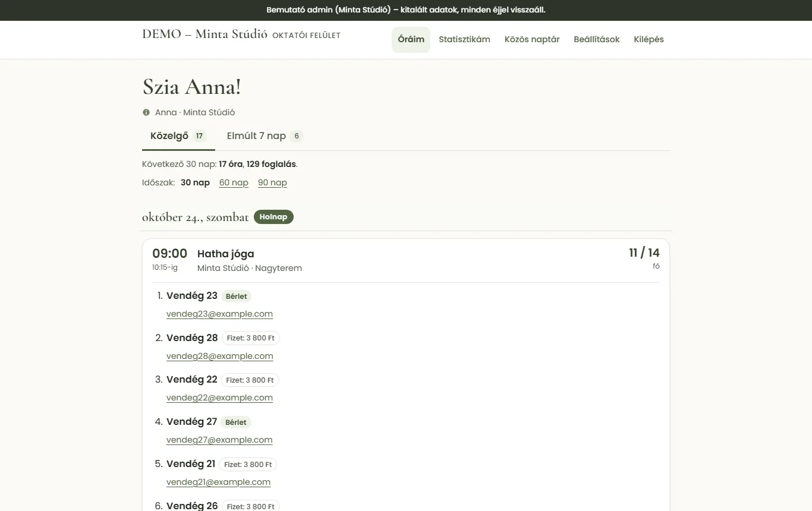Open email vendeg21@example.com

click(x=218, y=482)
